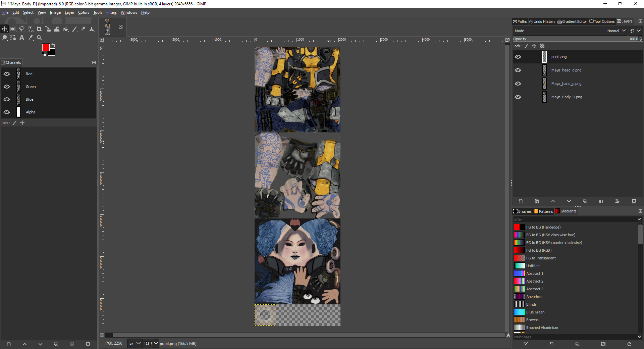Viewport: 644px width, 349px height.
Task: Select the Unified Transform tool
Action: pos(48,29)
